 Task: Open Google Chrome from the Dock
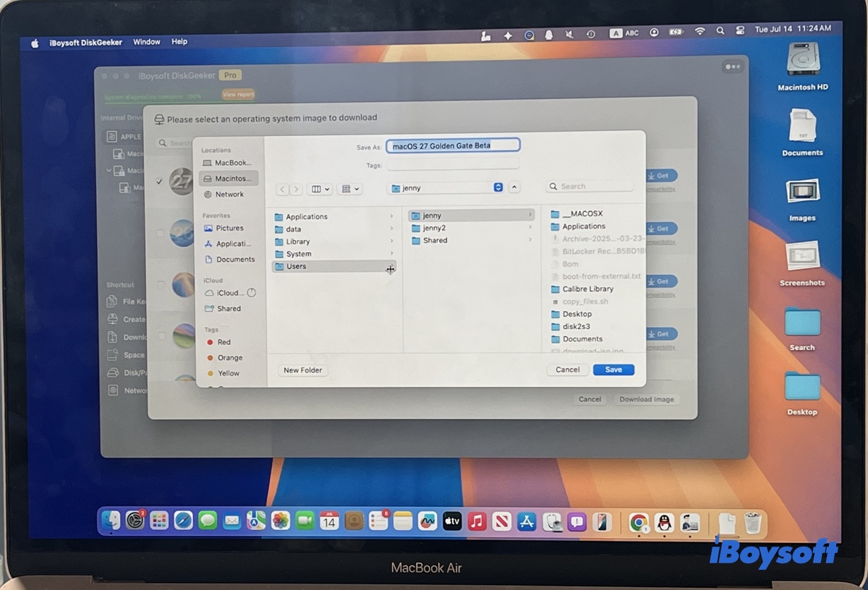click(x=639, y=522)
